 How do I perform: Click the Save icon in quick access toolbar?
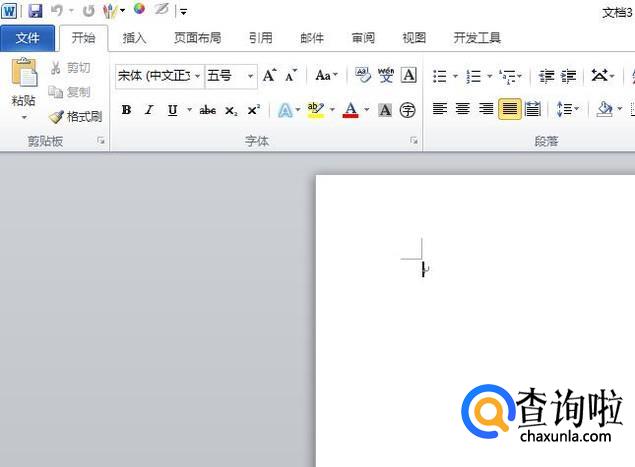35,11
